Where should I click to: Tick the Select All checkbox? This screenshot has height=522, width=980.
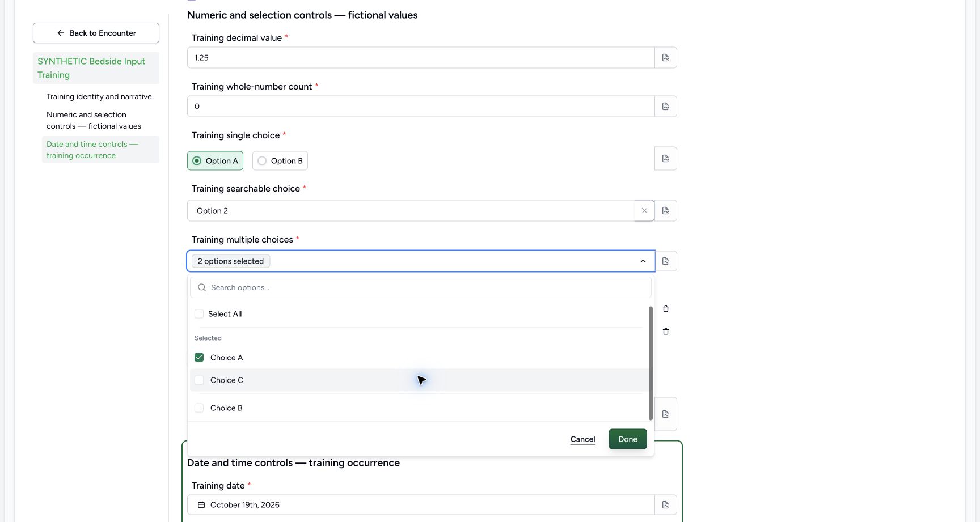coord(199,314)
